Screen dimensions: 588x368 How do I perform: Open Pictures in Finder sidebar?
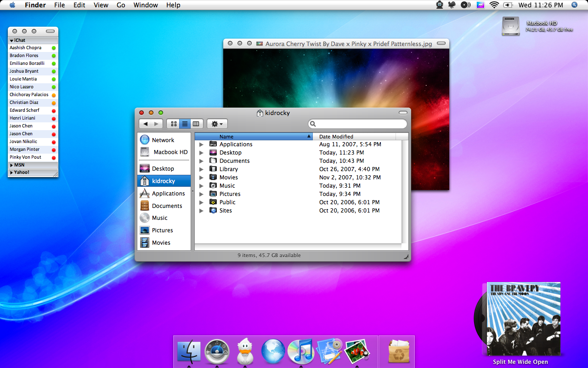pos(164,230)
